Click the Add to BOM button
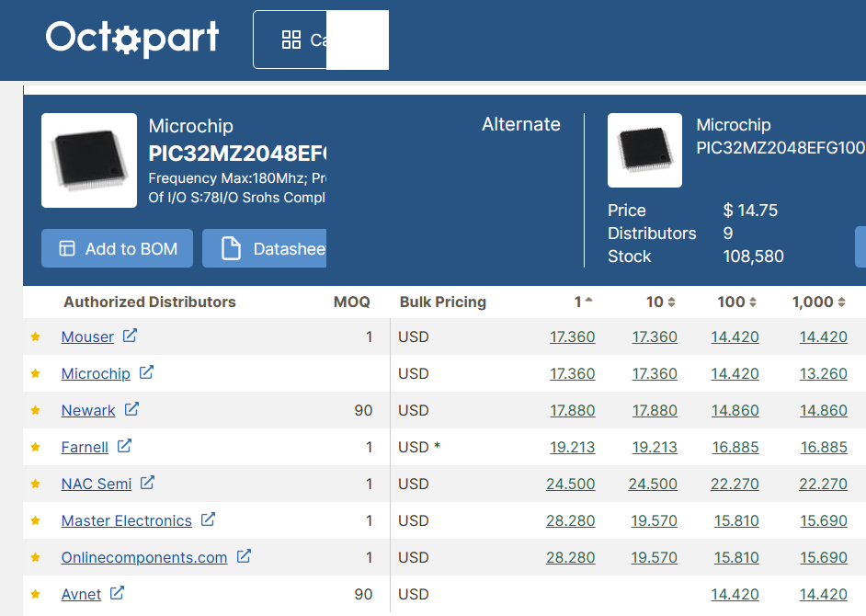Viewport: 866px width, 616px height. 117,248
